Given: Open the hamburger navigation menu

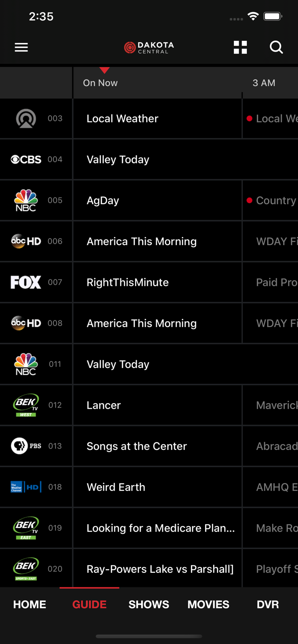Looking at the screenshot, I should [21, 47].
